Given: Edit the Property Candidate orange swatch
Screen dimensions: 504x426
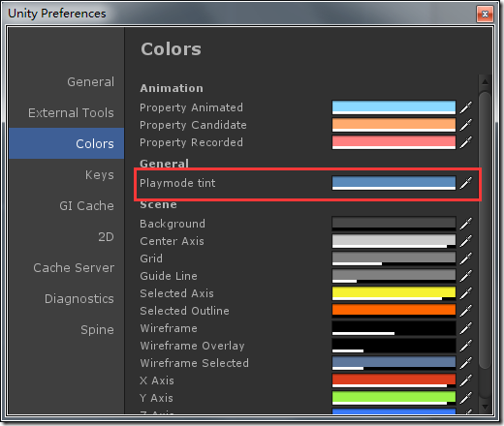Looking at the screenshot, I should point(394,125).
